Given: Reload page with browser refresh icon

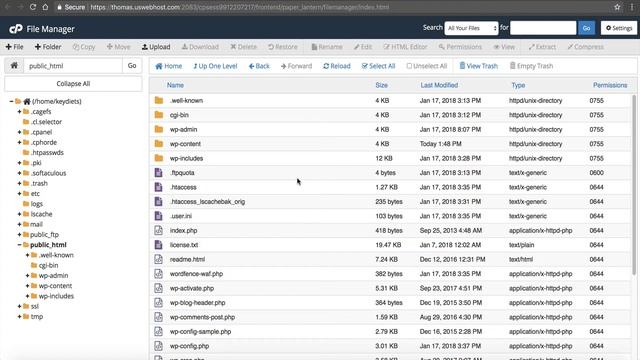Looking at the screenshot, I should tap(33, 7).
